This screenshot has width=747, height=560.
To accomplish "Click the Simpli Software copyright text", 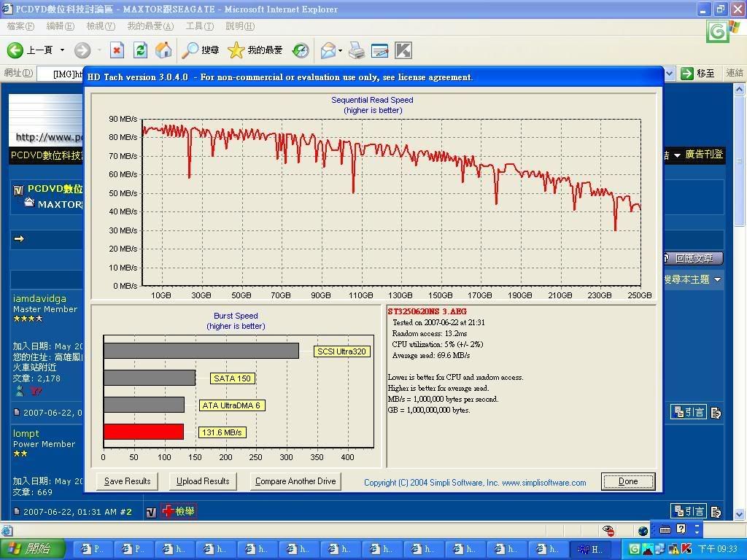I will pos(475,483).
